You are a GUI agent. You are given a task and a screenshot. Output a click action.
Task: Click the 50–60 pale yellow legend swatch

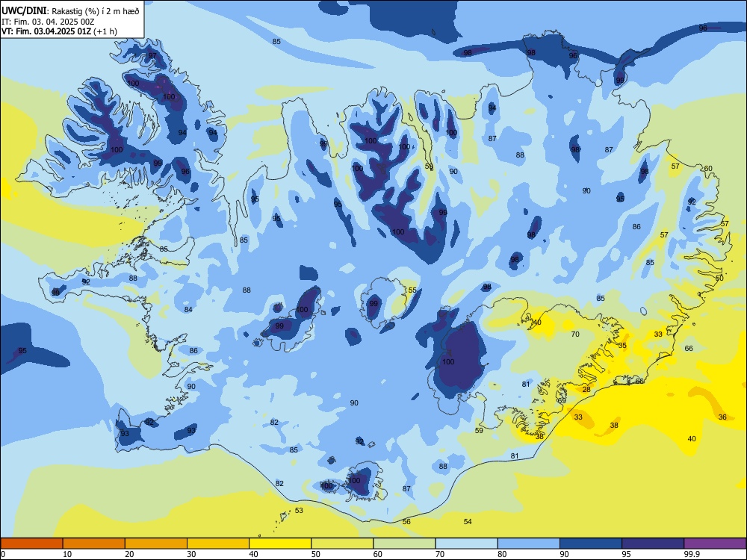click(x=342, y=544)
